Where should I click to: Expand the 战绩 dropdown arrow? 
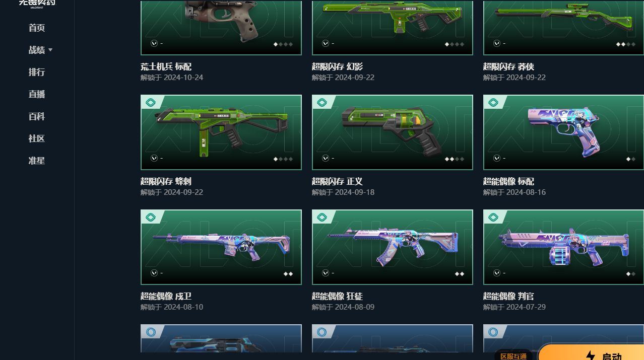click(50, 50)
